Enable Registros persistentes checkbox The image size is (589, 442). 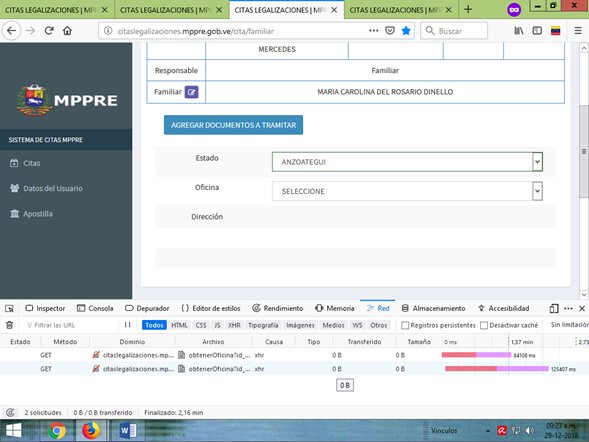(405, 325)
